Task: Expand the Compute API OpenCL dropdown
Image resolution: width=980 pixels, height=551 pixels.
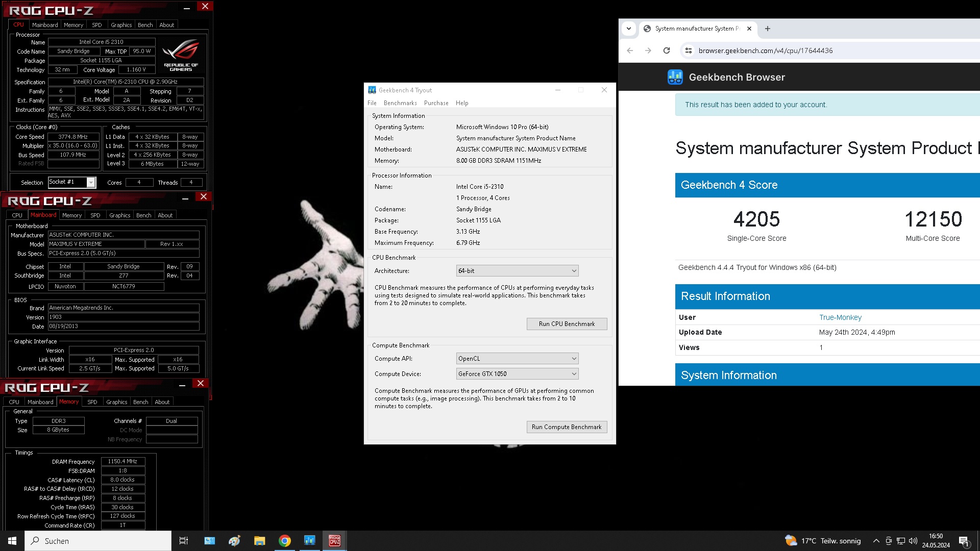Action: click(517, 359)
